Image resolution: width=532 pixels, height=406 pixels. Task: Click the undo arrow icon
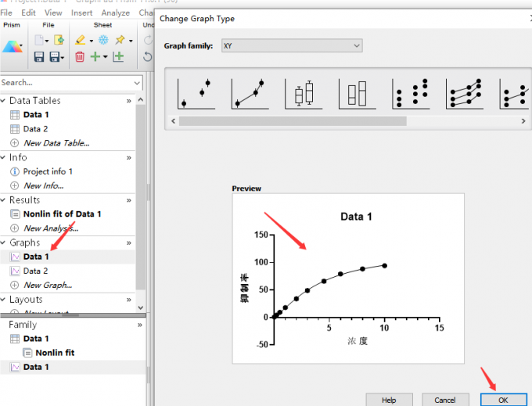[x=148, y=56]
